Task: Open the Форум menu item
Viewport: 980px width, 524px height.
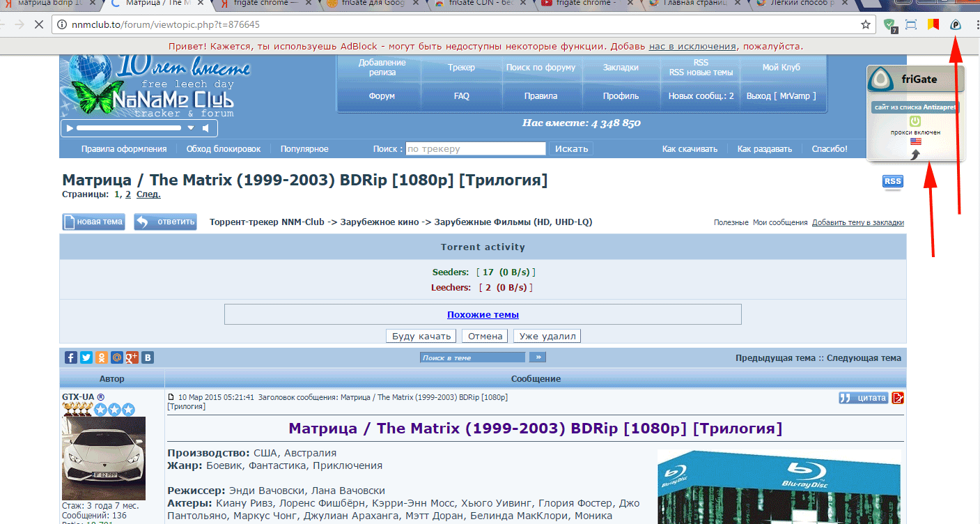Action: 382,96
